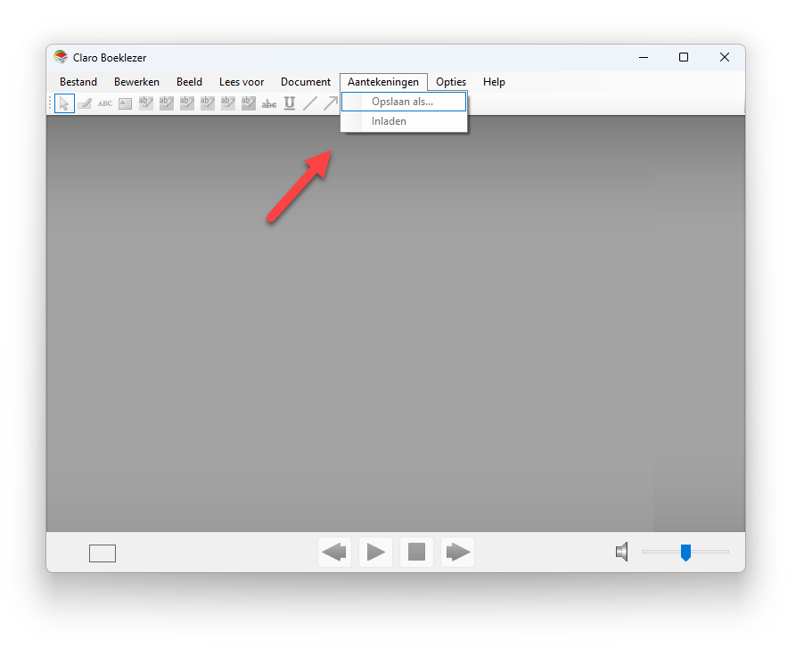Choose the pencil edit annotation tool

click(85, 103)
